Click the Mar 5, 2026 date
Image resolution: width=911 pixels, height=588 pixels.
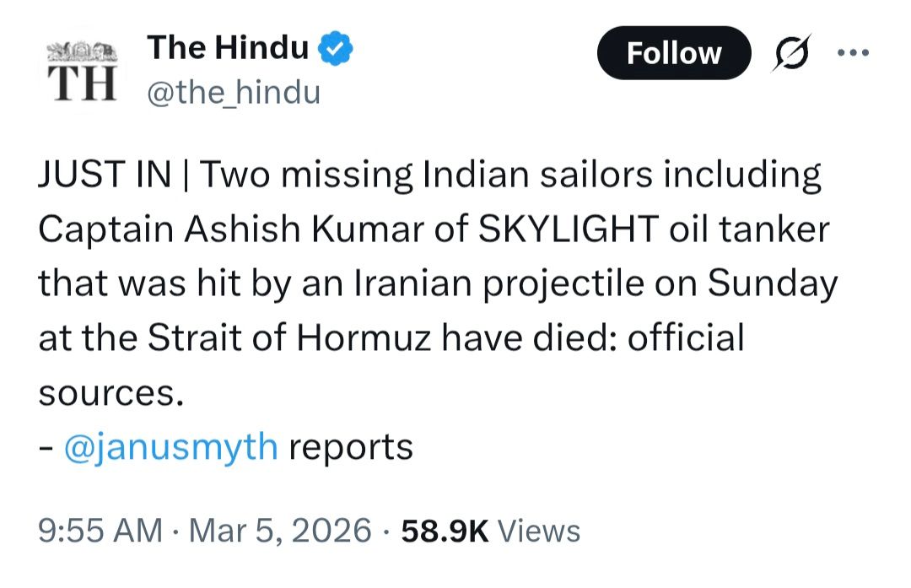279,531
